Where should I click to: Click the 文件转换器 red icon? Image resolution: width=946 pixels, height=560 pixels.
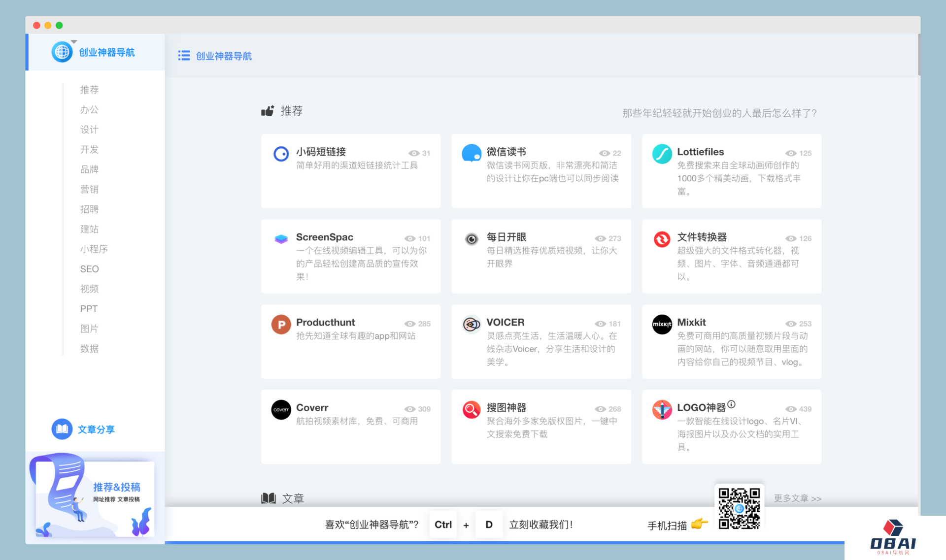tap(662, 239)
